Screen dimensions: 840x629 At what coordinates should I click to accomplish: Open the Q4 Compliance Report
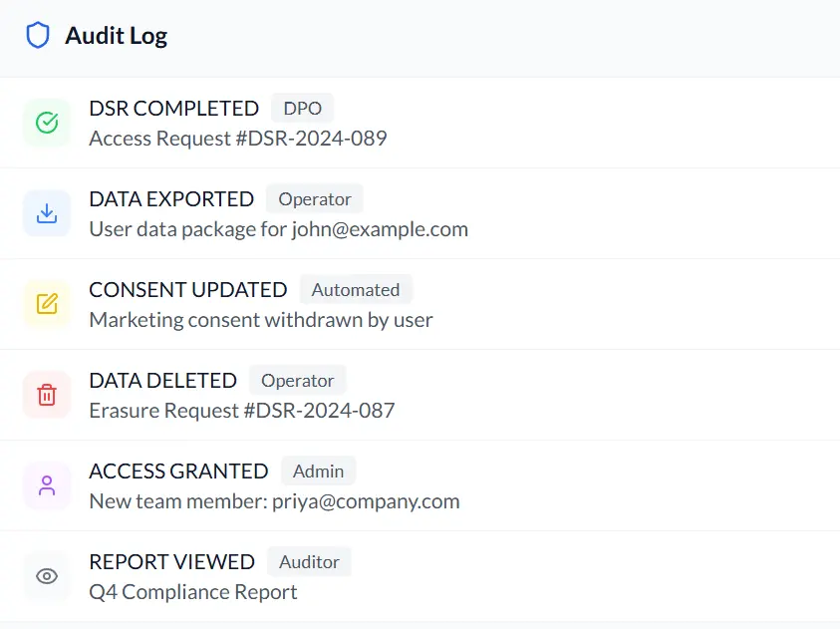(192, 592)
